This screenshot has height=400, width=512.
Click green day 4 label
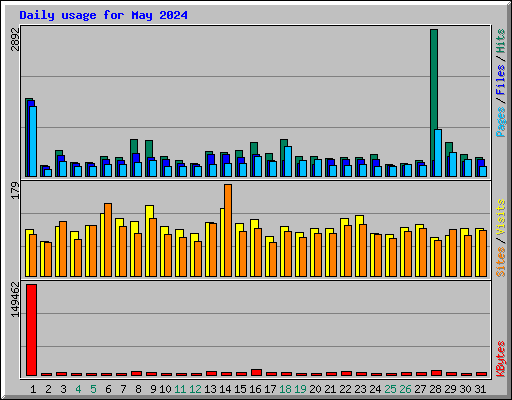(x=78, y=389)
